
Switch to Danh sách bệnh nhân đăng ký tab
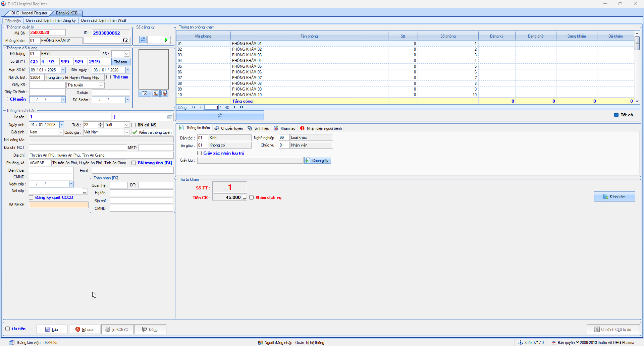51,20
